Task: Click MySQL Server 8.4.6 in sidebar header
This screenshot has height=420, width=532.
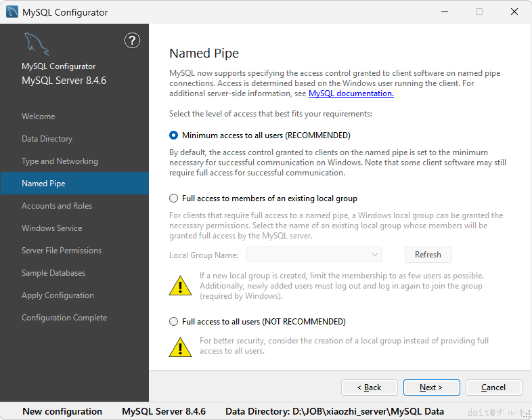Action: pos(64,81)
